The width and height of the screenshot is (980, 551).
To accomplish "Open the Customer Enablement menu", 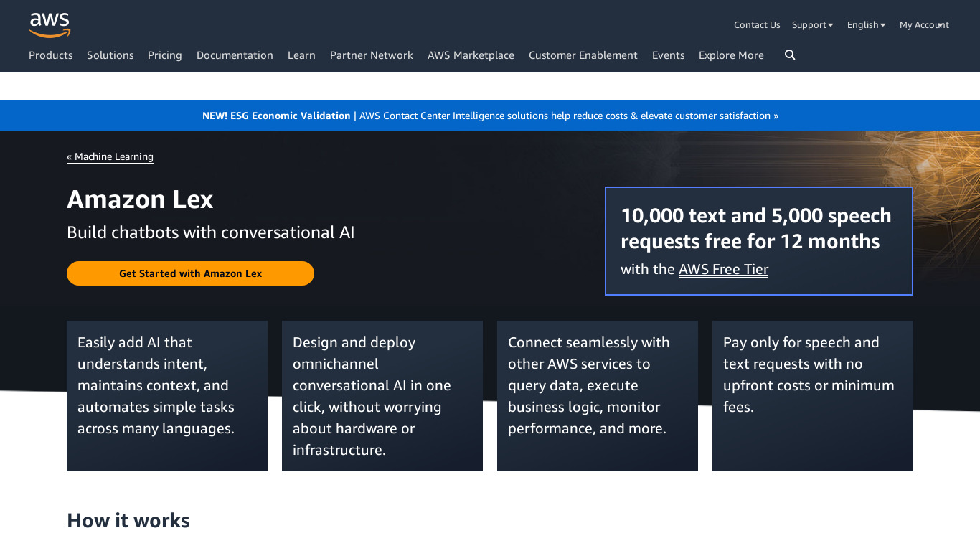I will [x=583, y=55].
